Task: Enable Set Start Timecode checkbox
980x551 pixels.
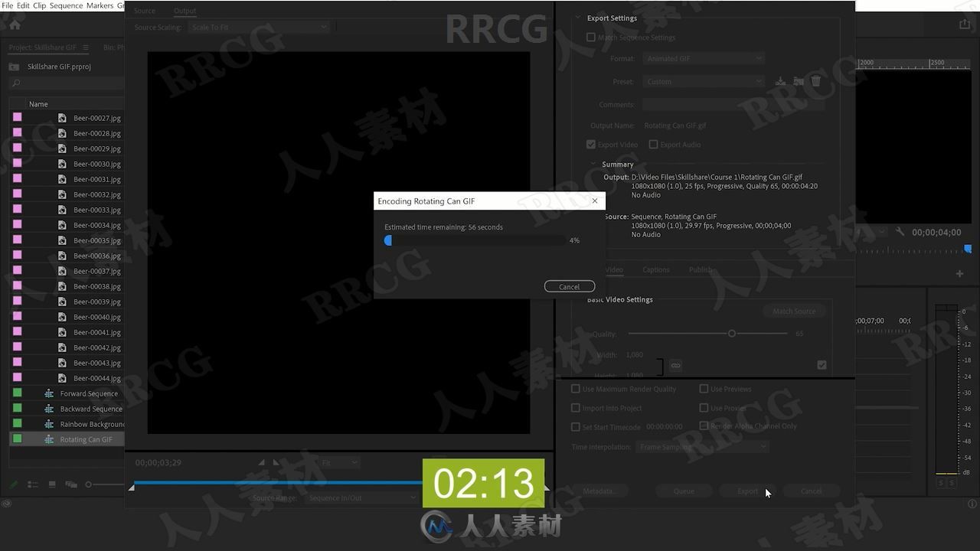Action: pos(576,427)
